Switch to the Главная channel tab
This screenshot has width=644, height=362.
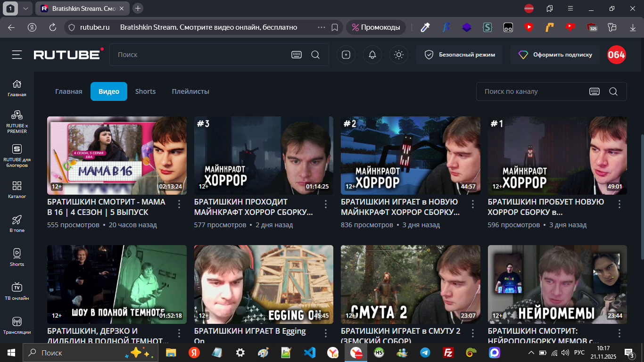point(69,91)
